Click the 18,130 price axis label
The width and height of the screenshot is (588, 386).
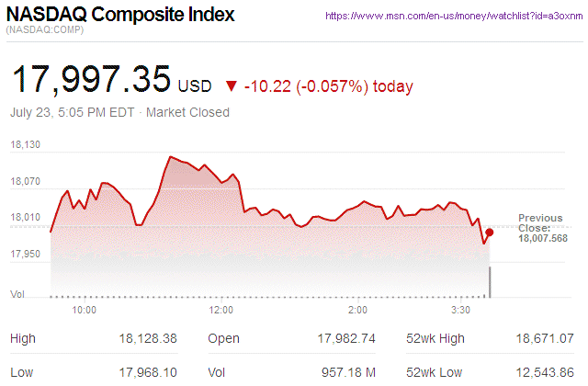[x=26, y=145]
